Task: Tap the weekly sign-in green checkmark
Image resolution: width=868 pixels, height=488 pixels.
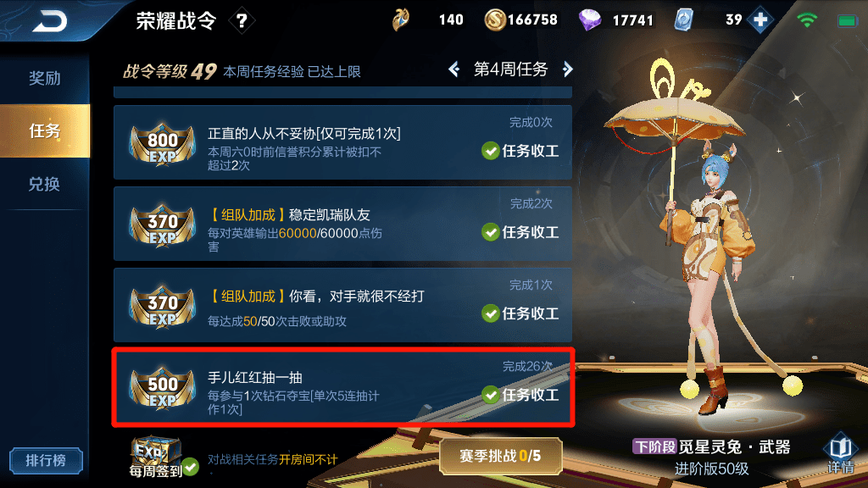Action: [191, 467]
